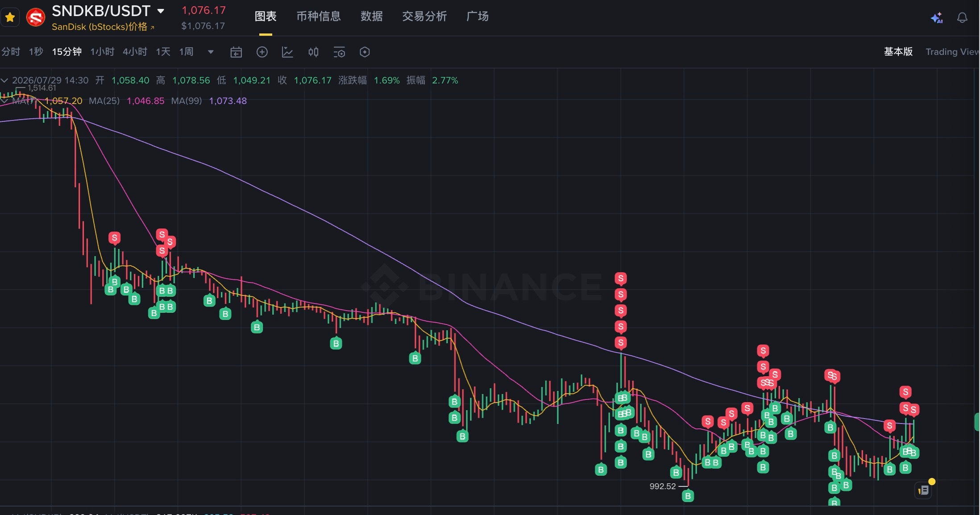Select the 1天 chart interval

pyautogui.click(x=163, y=52)
